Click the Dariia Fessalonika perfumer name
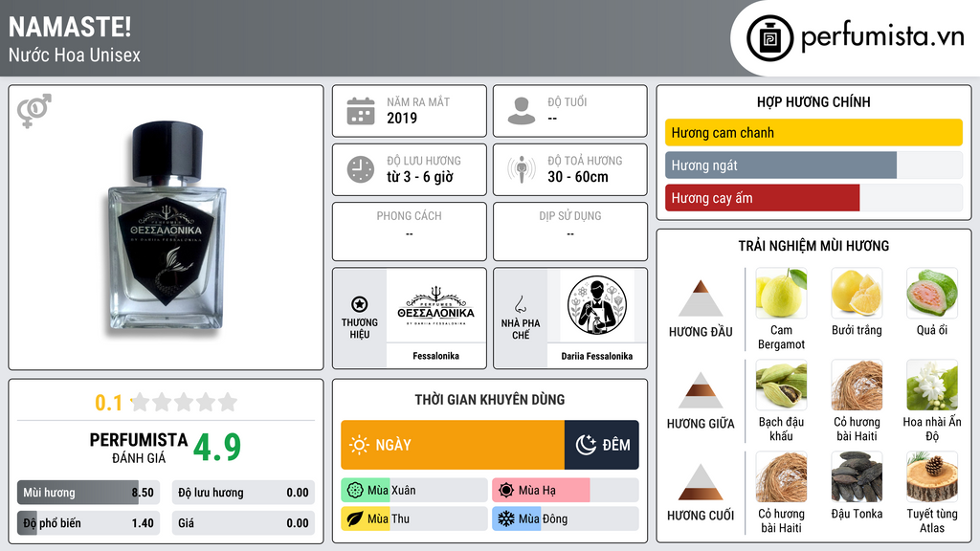This screenshot has width=980, height=551. [x=597, y=356]
